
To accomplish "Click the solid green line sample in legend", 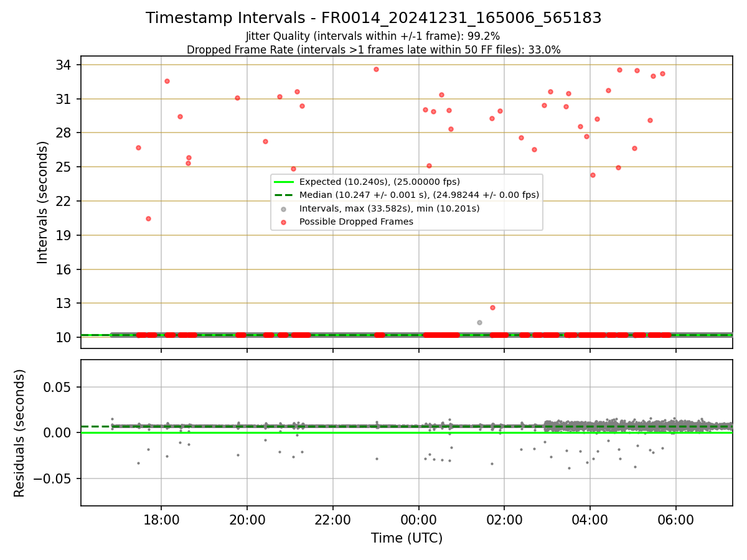I will point(284,182).
